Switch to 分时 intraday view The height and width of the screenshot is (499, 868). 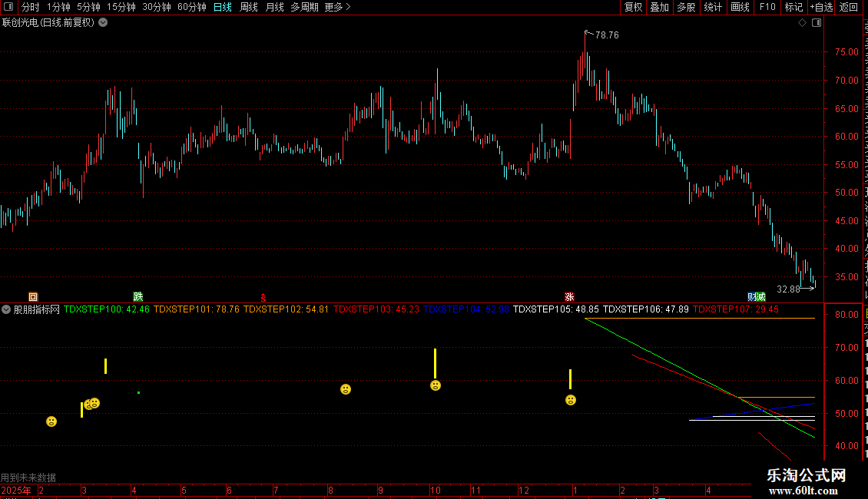point(31,7)
